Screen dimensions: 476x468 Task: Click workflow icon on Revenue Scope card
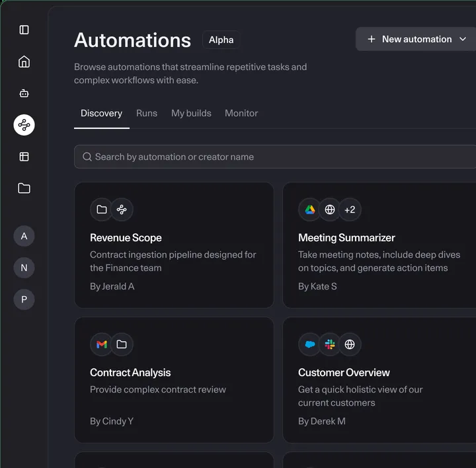122,210
